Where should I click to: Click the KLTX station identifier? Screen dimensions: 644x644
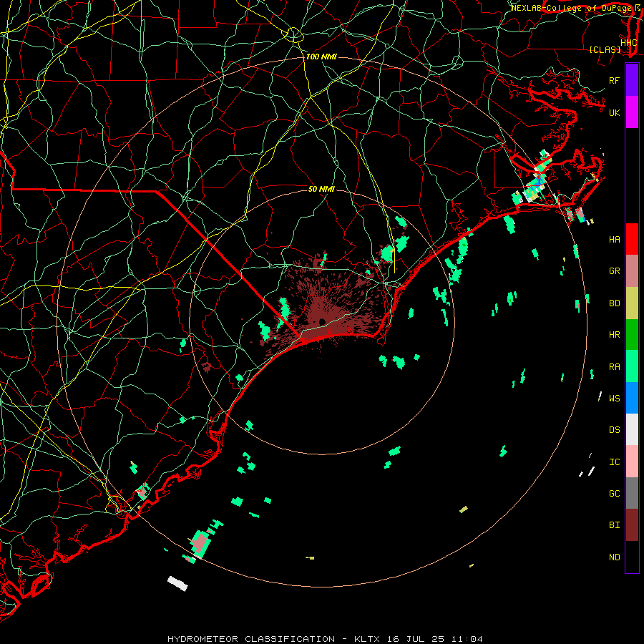pos(367,639)
